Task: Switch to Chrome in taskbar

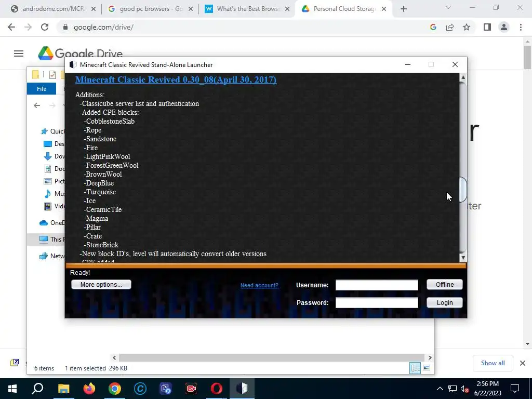Action: 115,389
